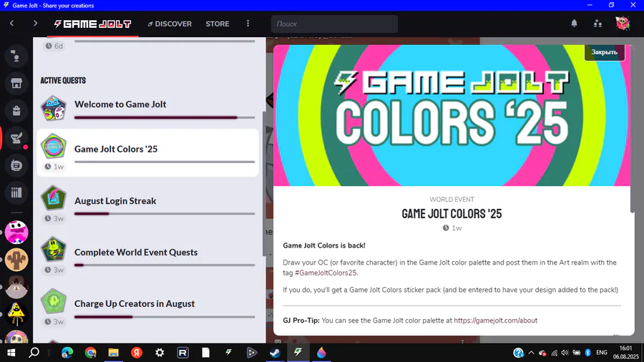Go forward with the right arrow
This screenshot has height=362, width=644.
click(35, 24)
